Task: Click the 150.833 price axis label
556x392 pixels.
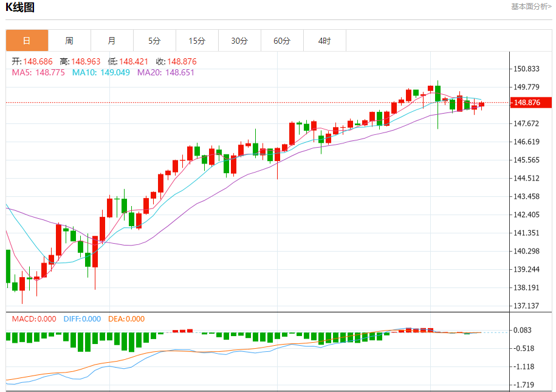Action: click(527, 69)
